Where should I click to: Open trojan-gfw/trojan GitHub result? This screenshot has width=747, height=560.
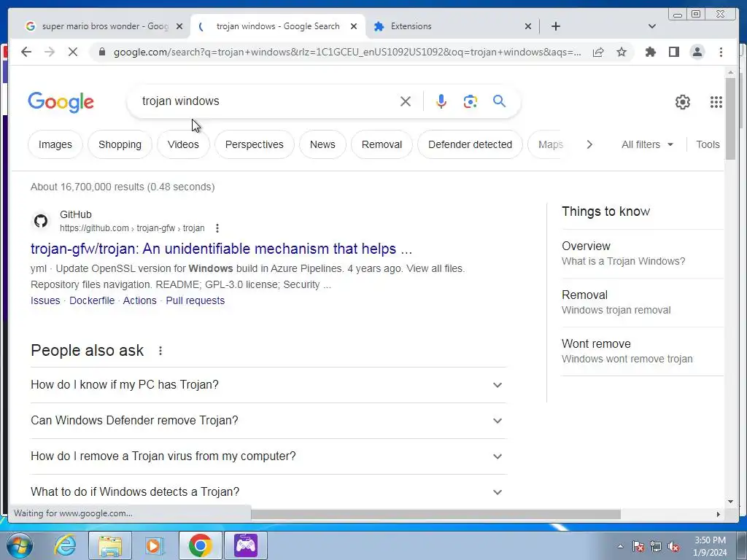click(222, 249)
